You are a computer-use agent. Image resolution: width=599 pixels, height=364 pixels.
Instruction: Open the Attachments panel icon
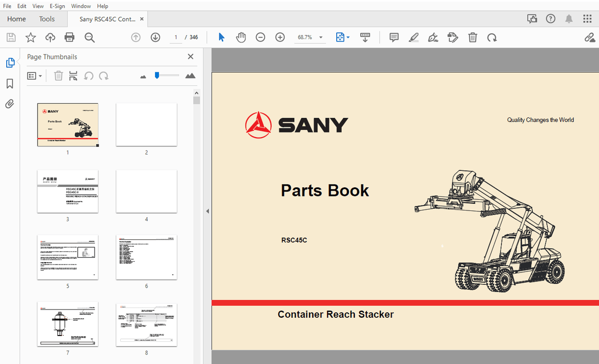tap(10, 104)
